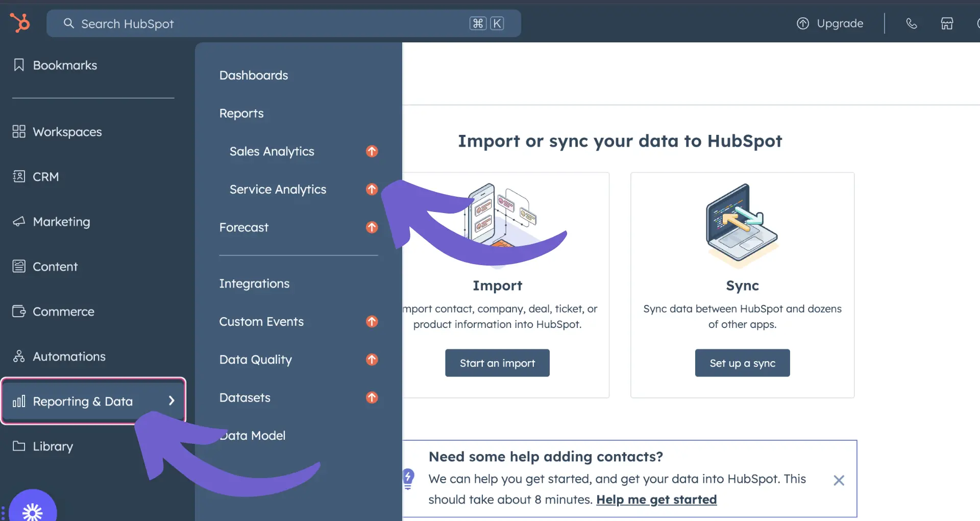Click the Bookmarks ribbon icon
The width and height of the screenshot is (980, 521).
tap(19, 65)
